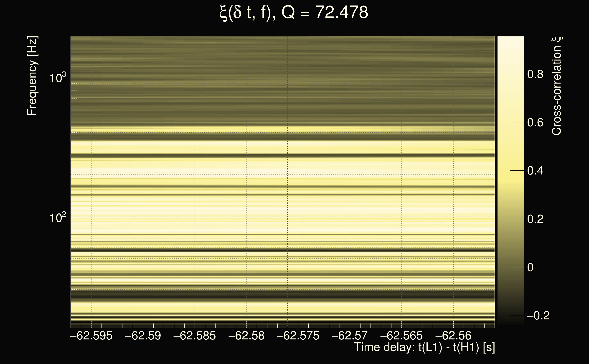589x364 pixels.
Task: Click the –62.575 time delay tick label
Action: [298, 336]
